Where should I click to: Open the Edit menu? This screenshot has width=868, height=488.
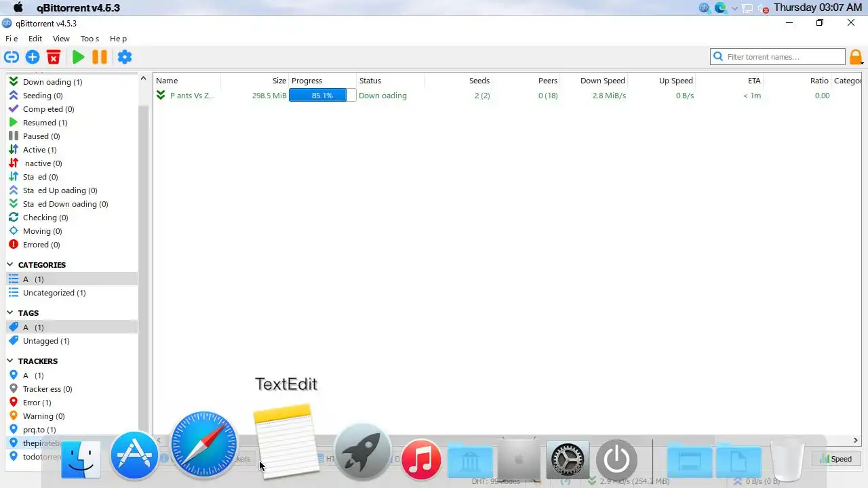coord(35,39)
